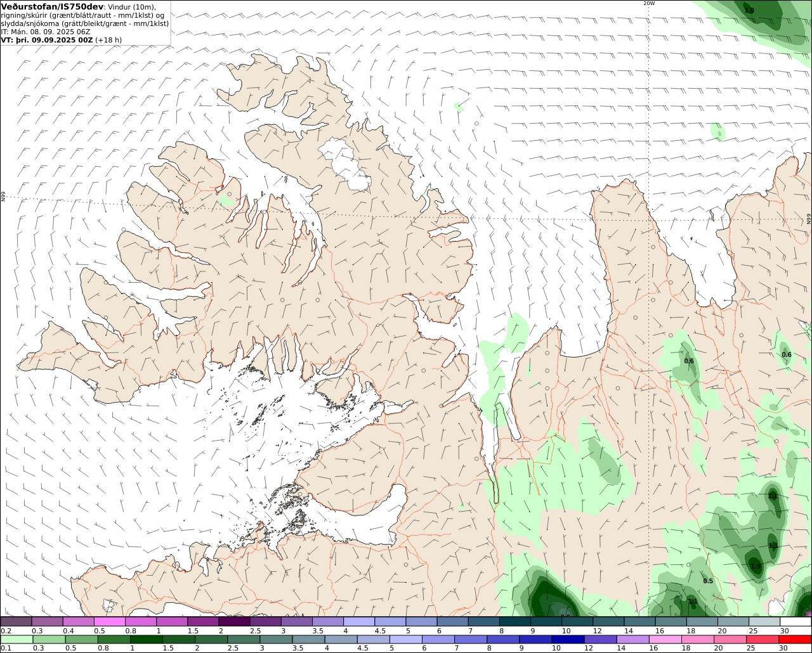The width and height of the screenshot is (812, 653).
Task: Click the '30' label under the lower legend row
Action: (x=784, y=648)
